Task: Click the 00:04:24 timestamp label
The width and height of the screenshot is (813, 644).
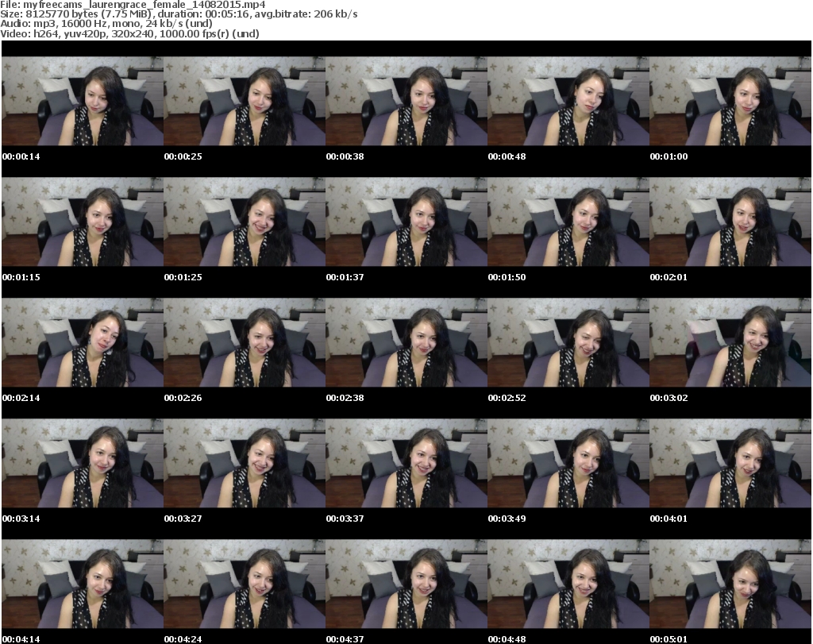Action: tap(183, 639)
